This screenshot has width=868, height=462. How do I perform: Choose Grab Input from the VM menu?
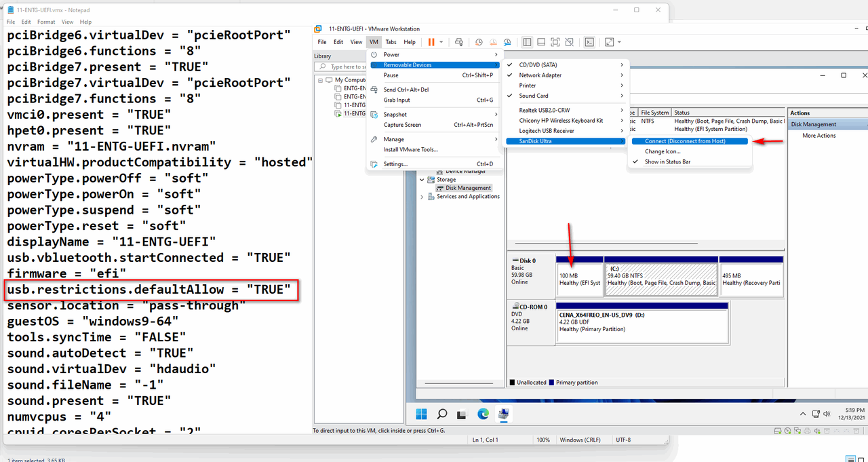pyautogui.click(x=434, y=100)
